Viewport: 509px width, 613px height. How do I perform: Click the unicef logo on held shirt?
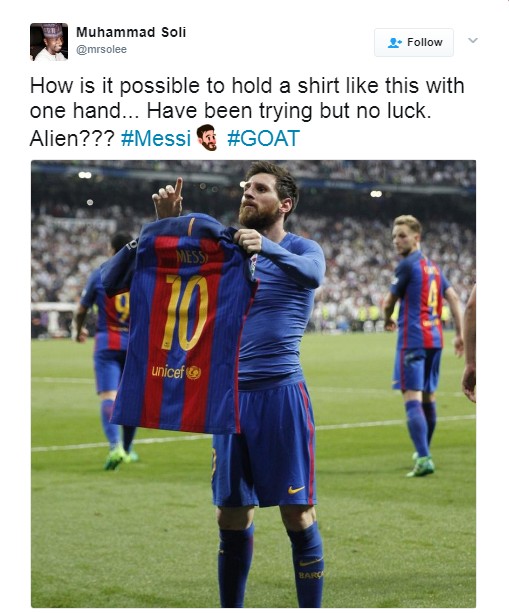(x=176, y=371)
